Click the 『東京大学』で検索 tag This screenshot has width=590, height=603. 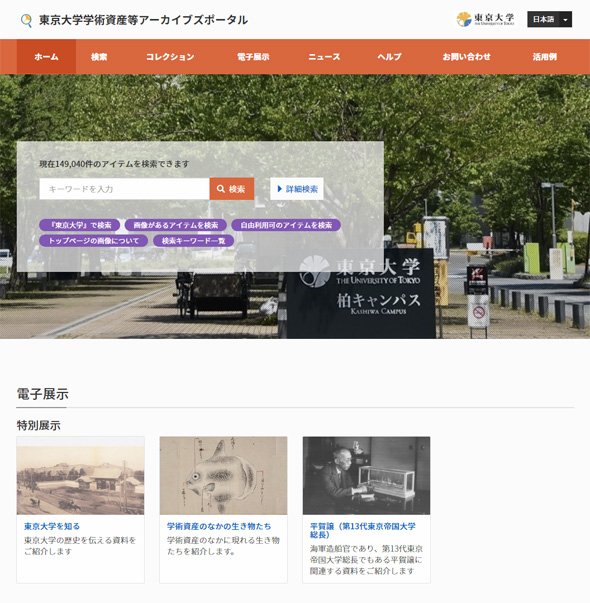coord(80,225)
